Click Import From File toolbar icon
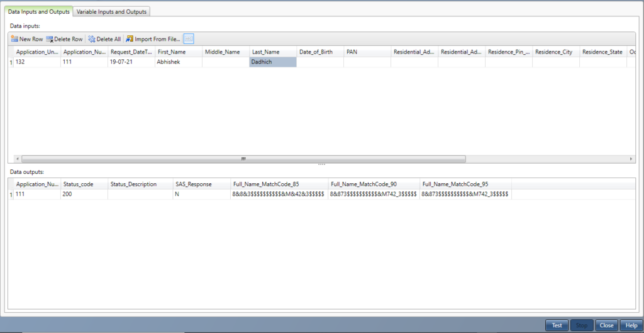The width and height of the screenshot is (644, 333). [x=153, y=39]
